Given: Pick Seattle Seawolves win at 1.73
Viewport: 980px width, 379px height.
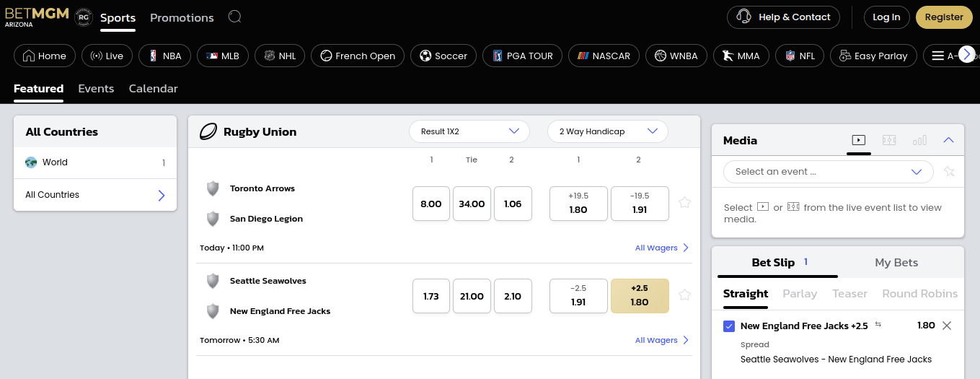Looking at the screenshot, I should coord(431,296).
